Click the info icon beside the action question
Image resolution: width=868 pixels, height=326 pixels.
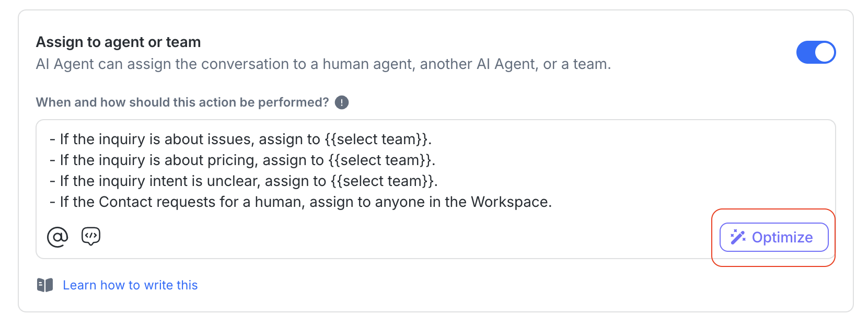click(342, 102)
